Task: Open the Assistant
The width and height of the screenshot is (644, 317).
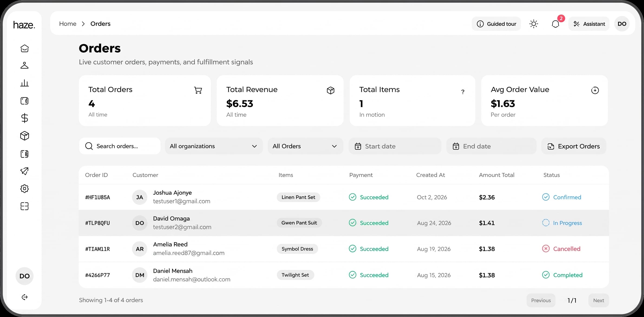Action: pos(589,24)
